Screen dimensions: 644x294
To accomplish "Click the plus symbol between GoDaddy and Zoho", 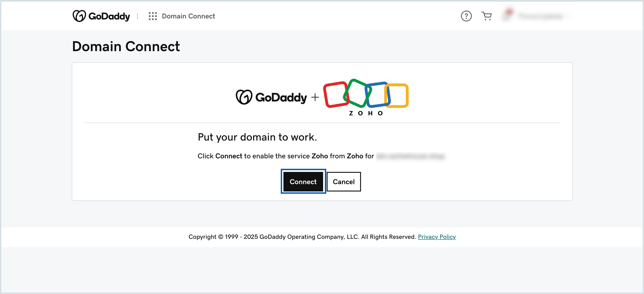I will point(315,97).
